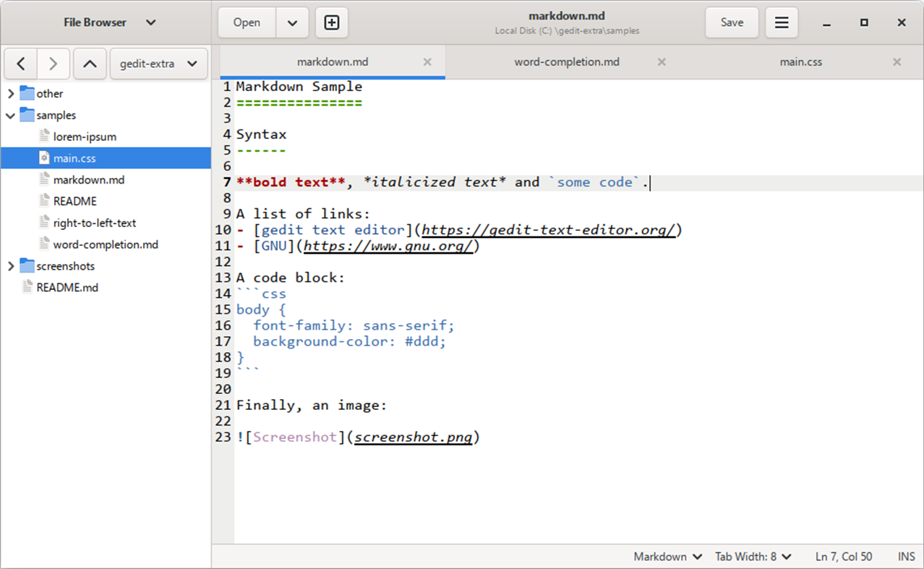
Task: Open the hamburger menu
Action: [781, 22]
